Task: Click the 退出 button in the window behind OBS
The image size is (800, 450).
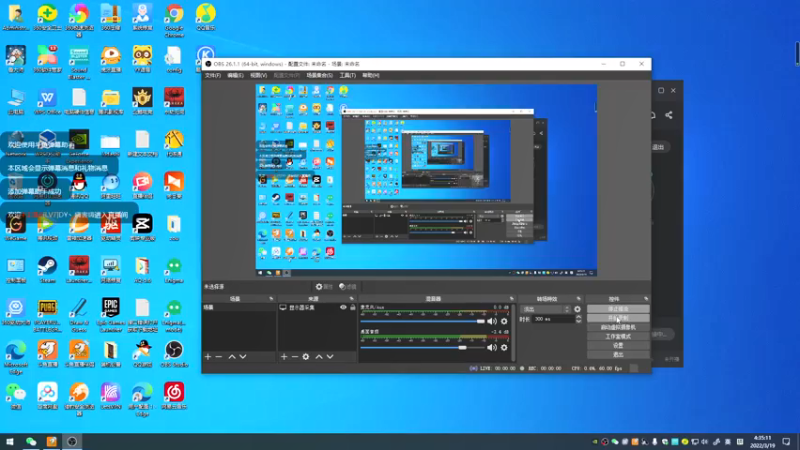Action: pos(658,147)
